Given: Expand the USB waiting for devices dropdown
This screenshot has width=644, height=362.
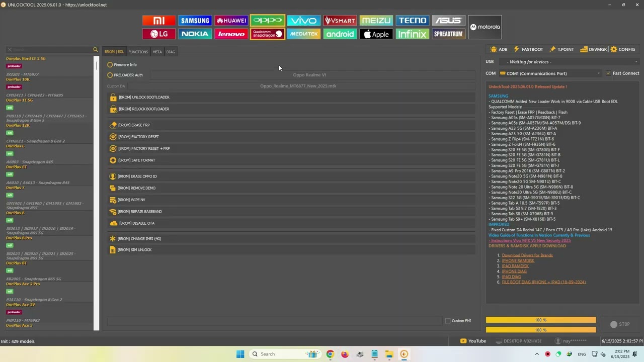Looking at the screenshot, I should click(570, 62).
